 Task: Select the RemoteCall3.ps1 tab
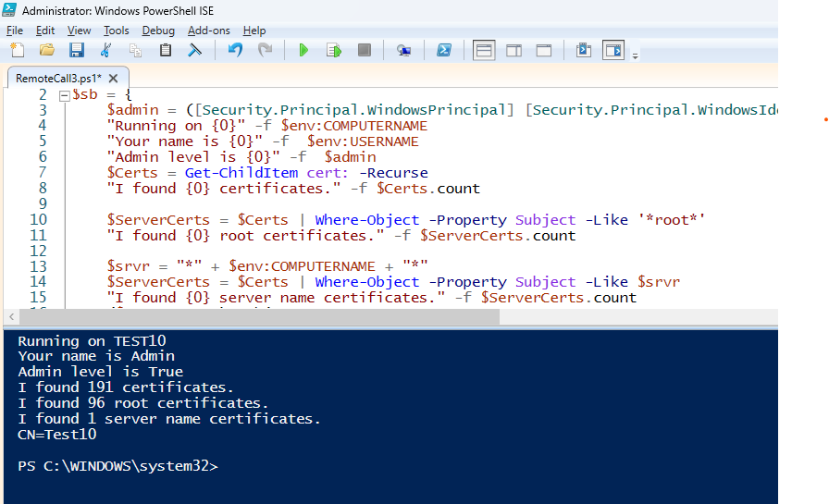click(x=58, y=79)
